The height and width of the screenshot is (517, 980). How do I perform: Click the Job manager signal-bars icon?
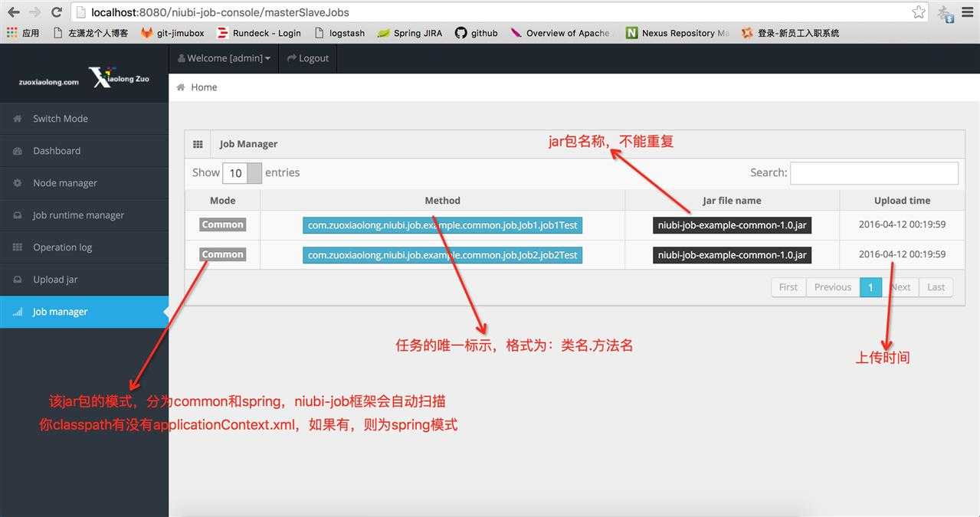pyautogui.click(x=18, y=312)
